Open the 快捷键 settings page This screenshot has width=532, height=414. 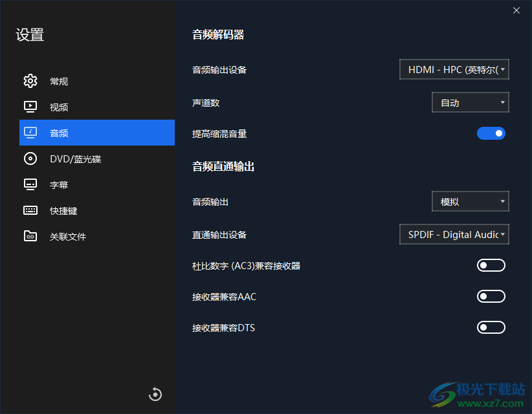point(97,210)
